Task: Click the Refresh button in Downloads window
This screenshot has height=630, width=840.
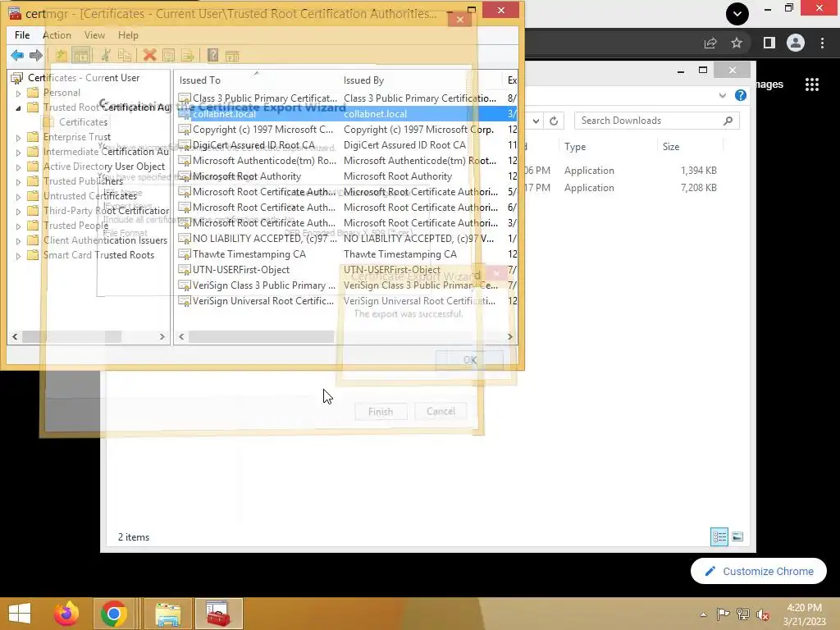Action: pyautogui.click(x=554, y=121)
